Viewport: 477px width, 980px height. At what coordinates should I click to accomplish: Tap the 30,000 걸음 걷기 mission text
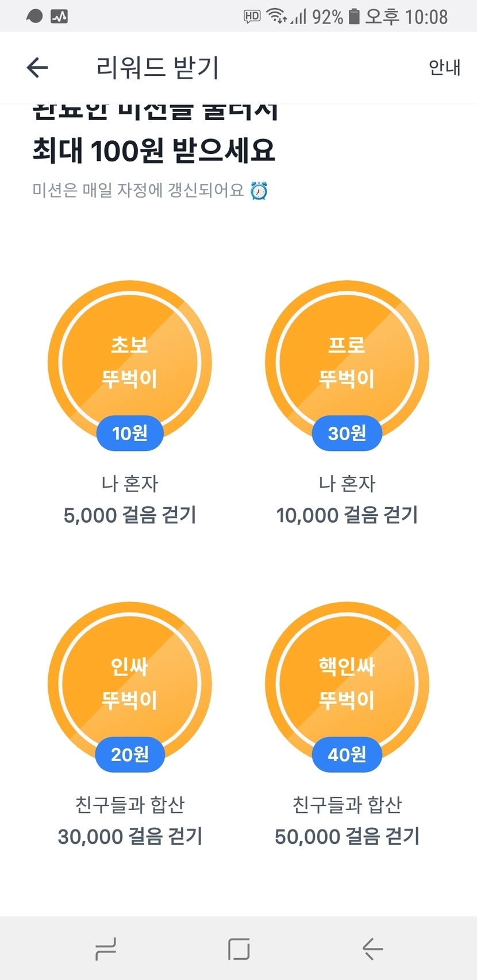(130, 837)
